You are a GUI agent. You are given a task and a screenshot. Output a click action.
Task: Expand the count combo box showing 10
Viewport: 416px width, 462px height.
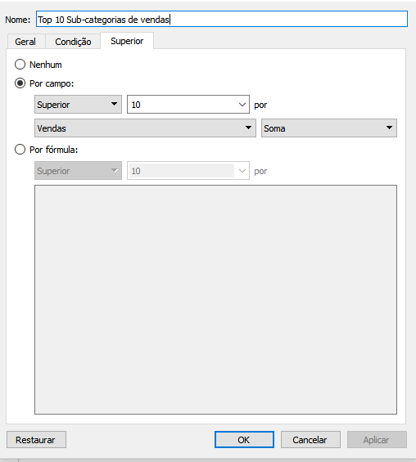tap(188, 104)
